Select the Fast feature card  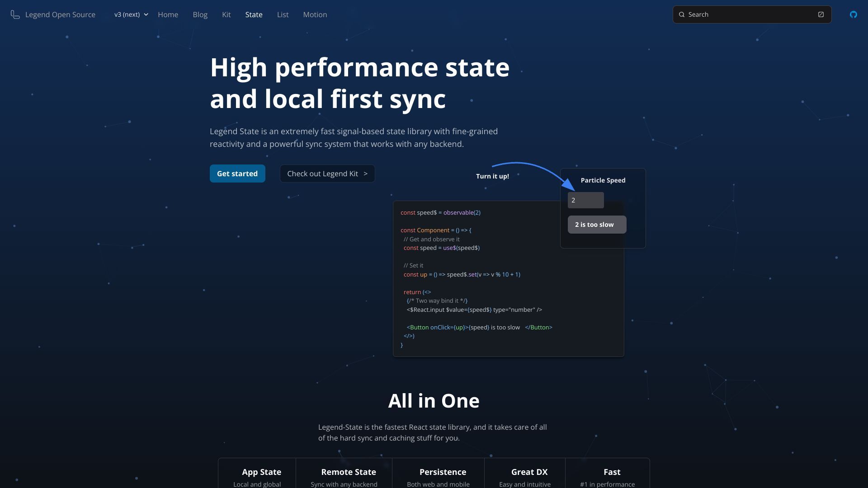click(x=608, y=473)
